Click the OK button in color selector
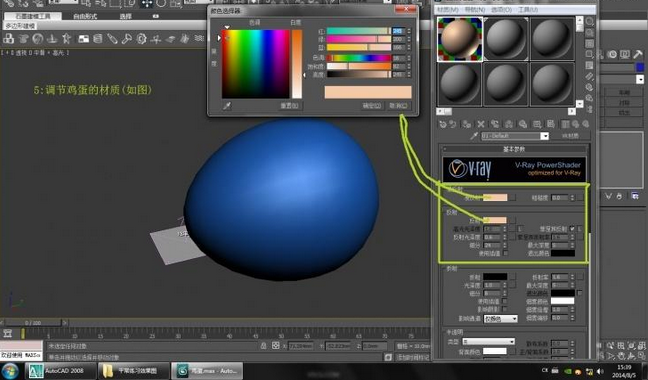Image resolution: width=648 pixels, height=380 pixels. click(x=372, y=106)
